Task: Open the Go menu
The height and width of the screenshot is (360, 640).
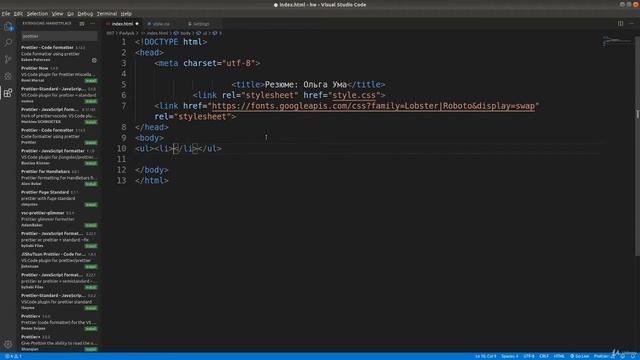Action: coord(71,13)
